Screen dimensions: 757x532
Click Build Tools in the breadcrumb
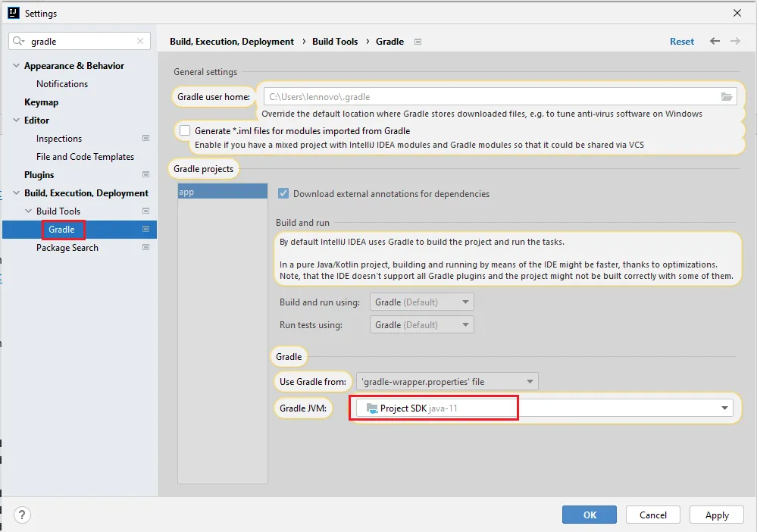[x=335, y=42]
